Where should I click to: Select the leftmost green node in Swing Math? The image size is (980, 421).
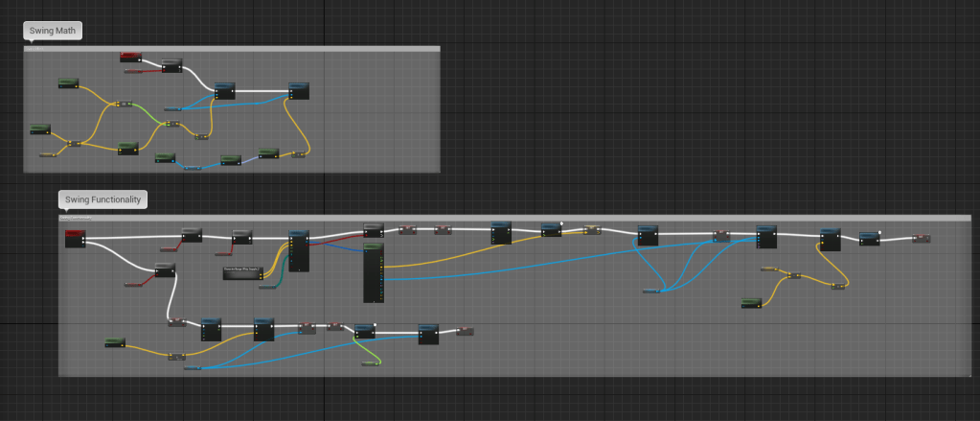[39, 129]
